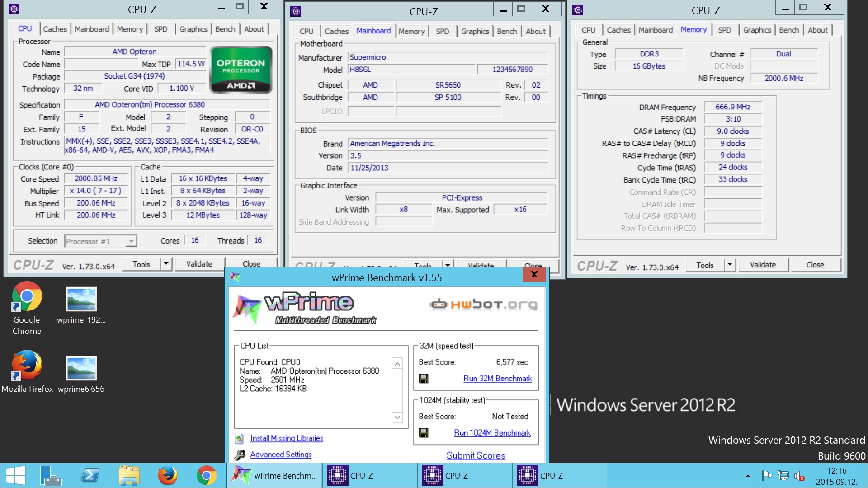
Task: Open Bench tab in right CPU-Z window
Action: 789,30
